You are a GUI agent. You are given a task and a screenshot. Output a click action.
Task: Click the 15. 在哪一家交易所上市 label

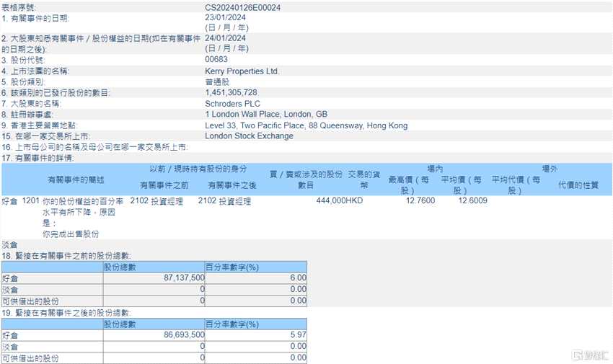[x=45, y=136]
